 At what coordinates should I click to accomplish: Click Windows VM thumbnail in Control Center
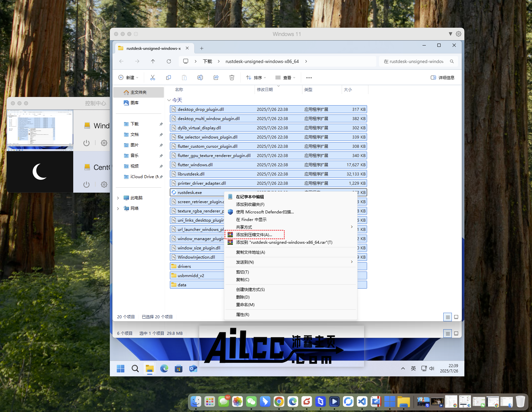coord(40,130)
